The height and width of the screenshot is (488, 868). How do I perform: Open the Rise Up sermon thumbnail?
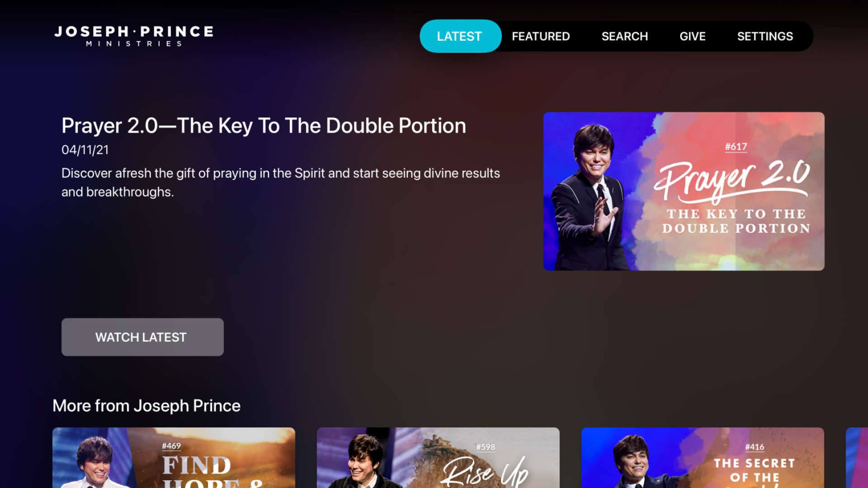438,457
